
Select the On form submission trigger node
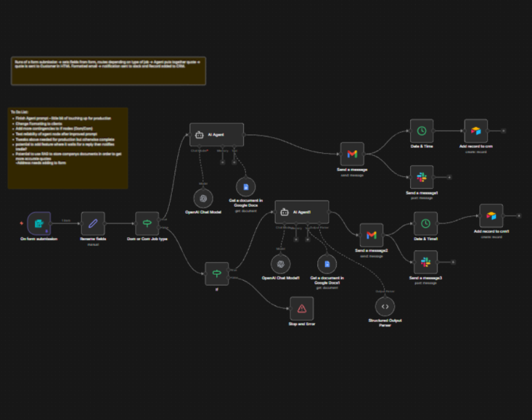click(x=39, y=223)
